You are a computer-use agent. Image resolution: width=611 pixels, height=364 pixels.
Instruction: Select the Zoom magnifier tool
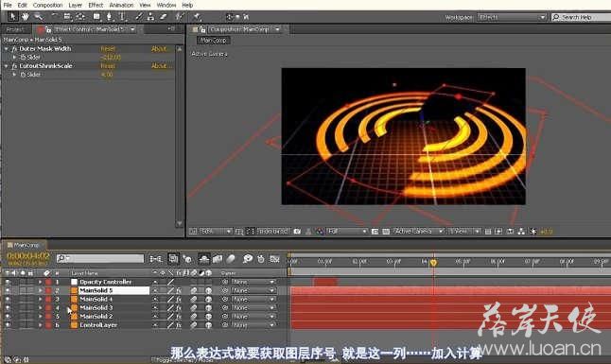point(38,17)
